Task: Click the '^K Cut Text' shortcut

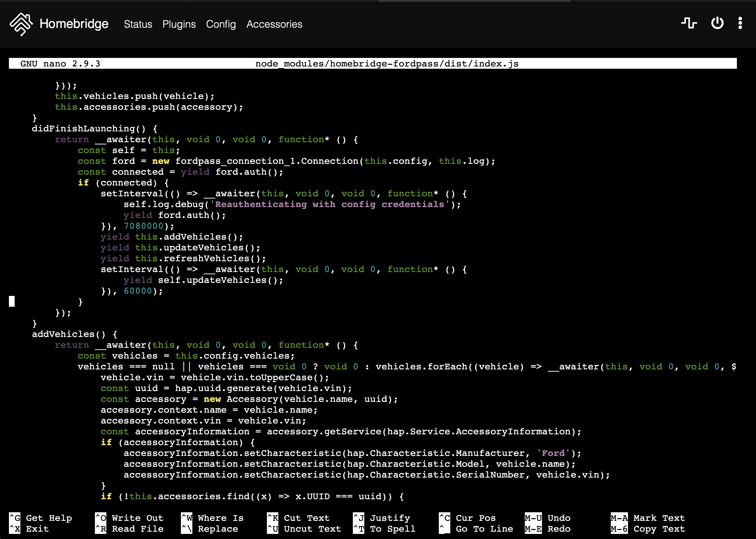Action: [x=298, y=518]
